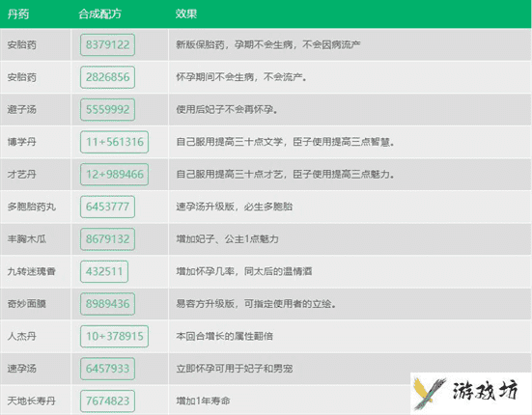
Task: Select recipe code 12+989466
Action: (x=114, y=175)
